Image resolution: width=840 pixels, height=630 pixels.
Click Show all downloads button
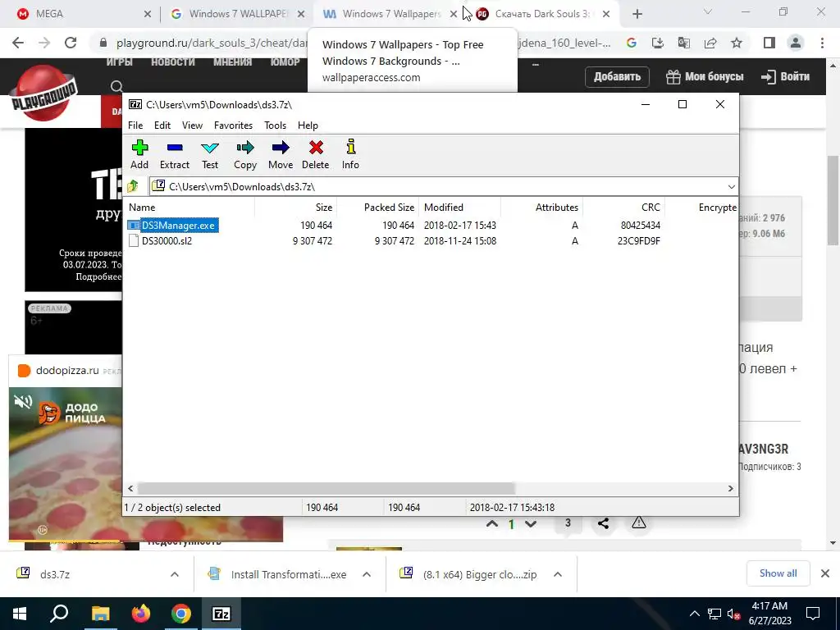coord(778,573)
